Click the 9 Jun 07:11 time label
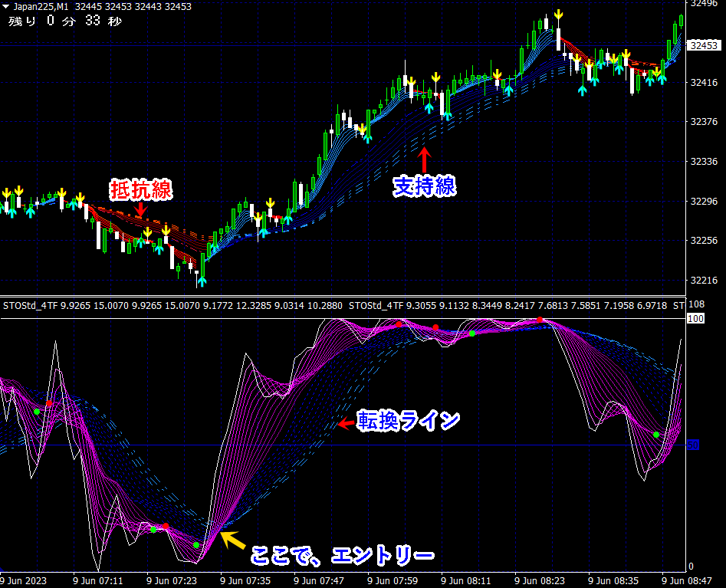 97,580
